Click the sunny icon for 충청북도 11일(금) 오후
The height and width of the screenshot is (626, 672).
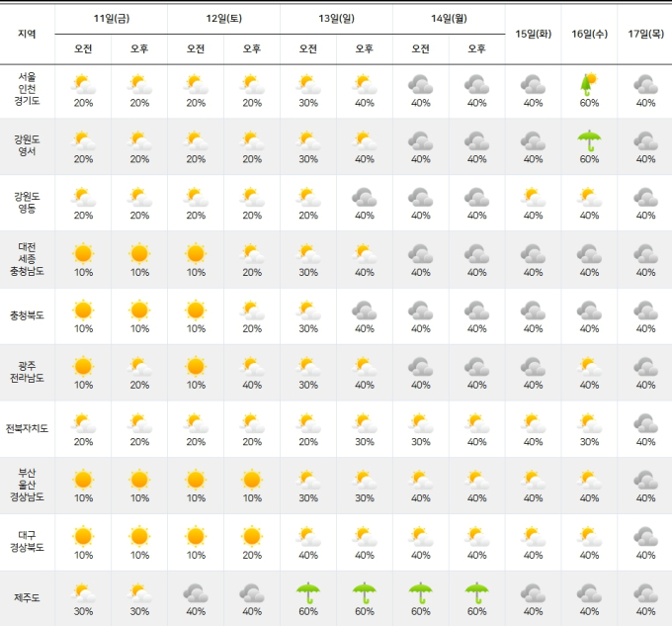coord(139,310)
